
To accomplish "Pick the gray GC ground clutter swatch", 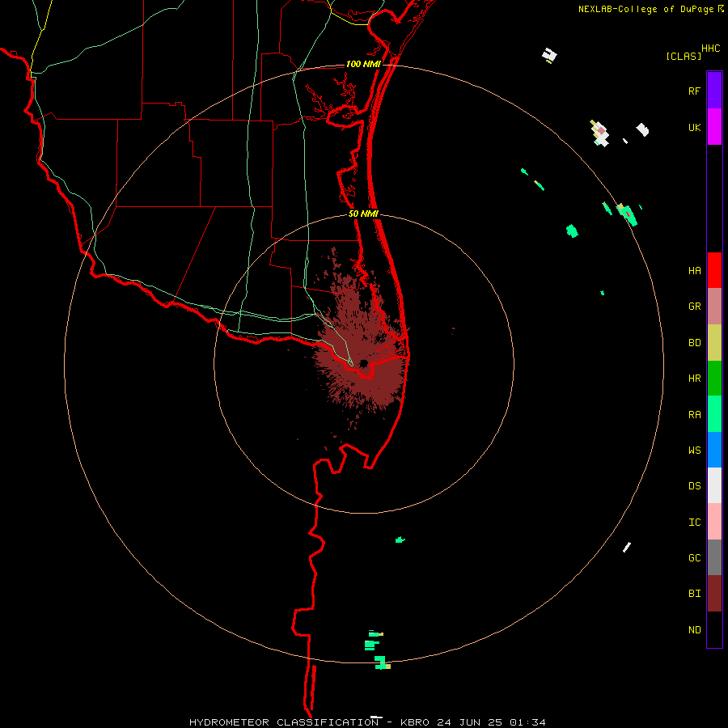I will [714, 557].
